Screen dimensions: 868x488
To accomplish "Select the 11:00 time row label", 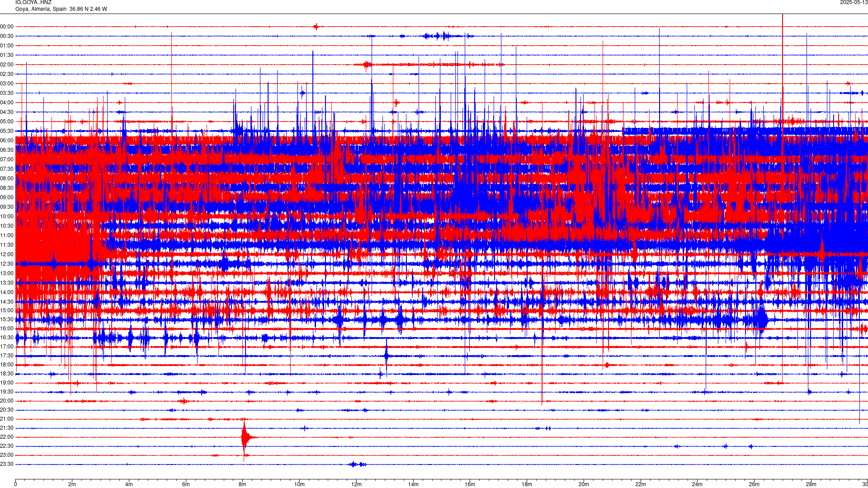I will (7, 235).
